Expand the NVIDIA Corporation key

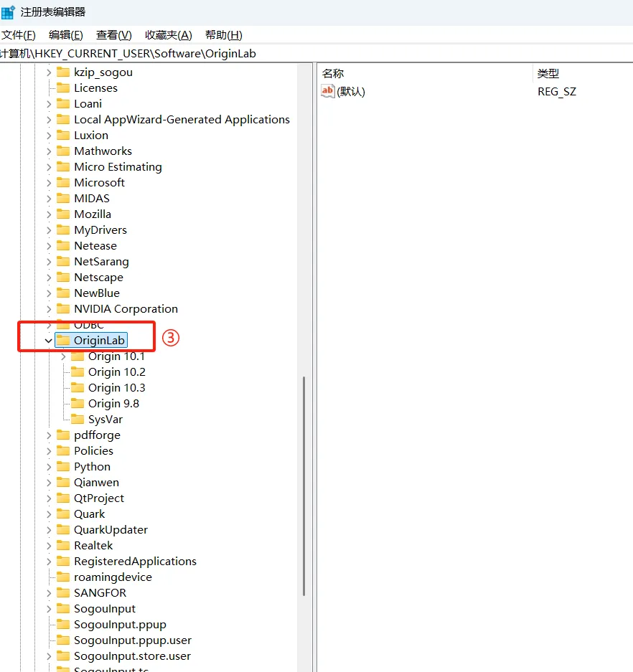tap(49, 309)
